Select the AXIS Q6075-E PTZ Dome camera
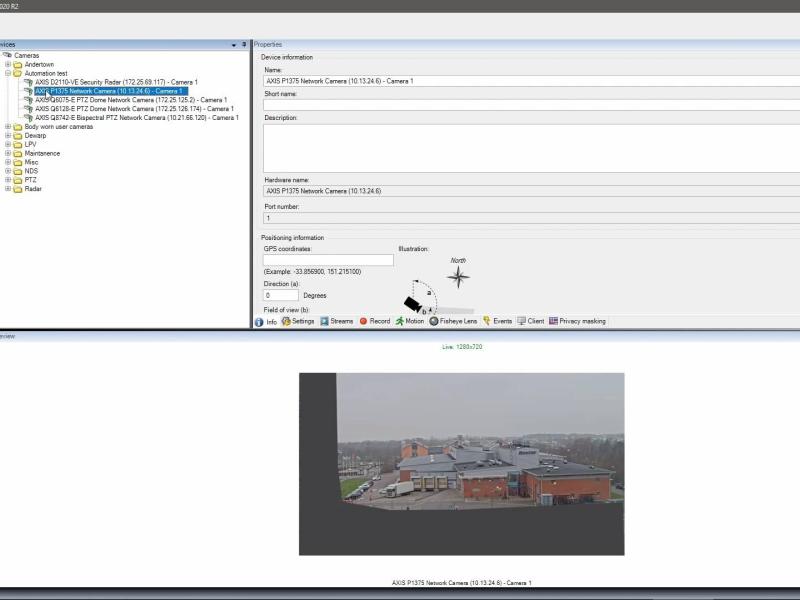Viewport: 800px width, 600px height. pyautogui.click(x=130, y=101)
